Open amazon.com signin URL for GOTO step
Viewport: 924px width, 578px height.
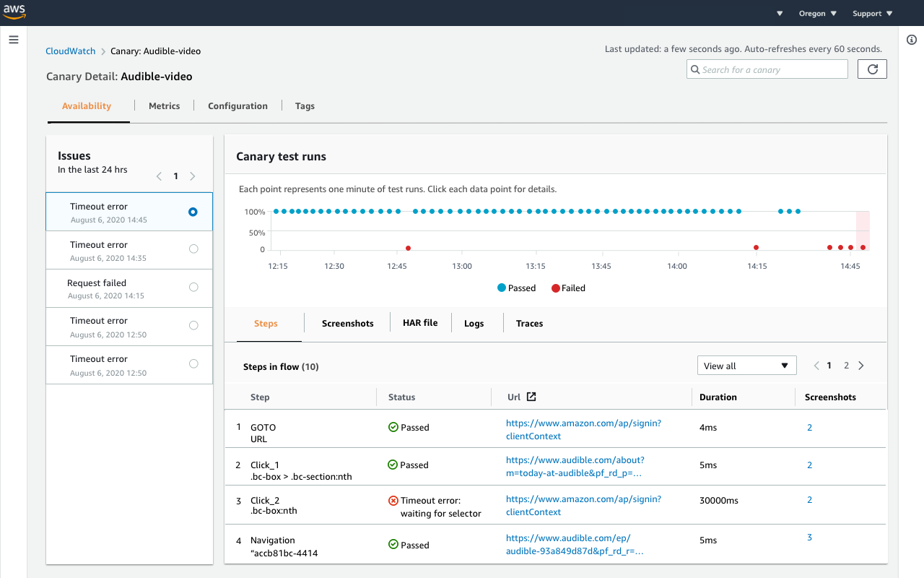coord(583,429)
